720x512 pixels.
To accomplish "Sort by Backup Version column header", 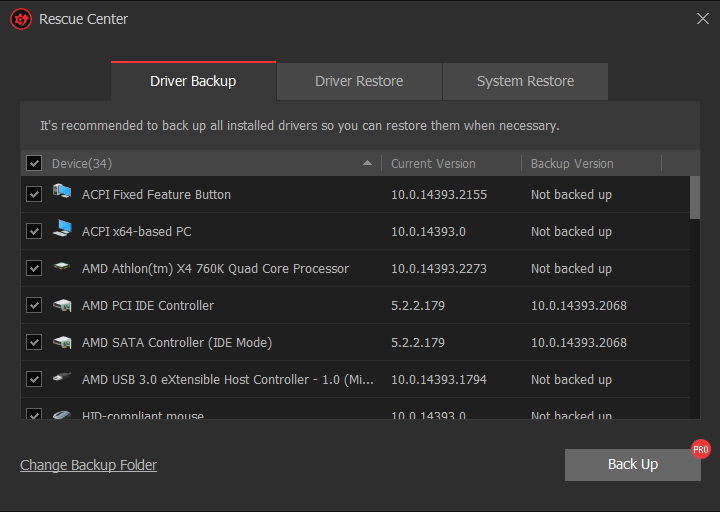I will tap(572, 163).
